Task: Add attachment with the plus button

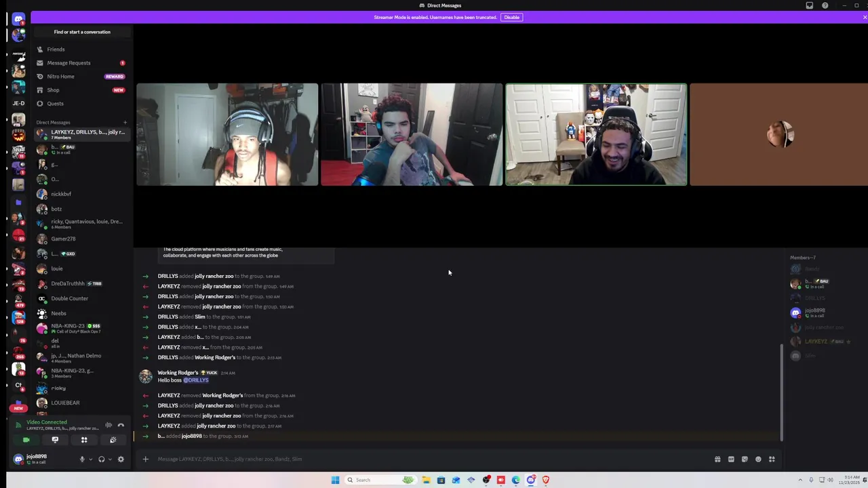Action: tap(145, 459)
